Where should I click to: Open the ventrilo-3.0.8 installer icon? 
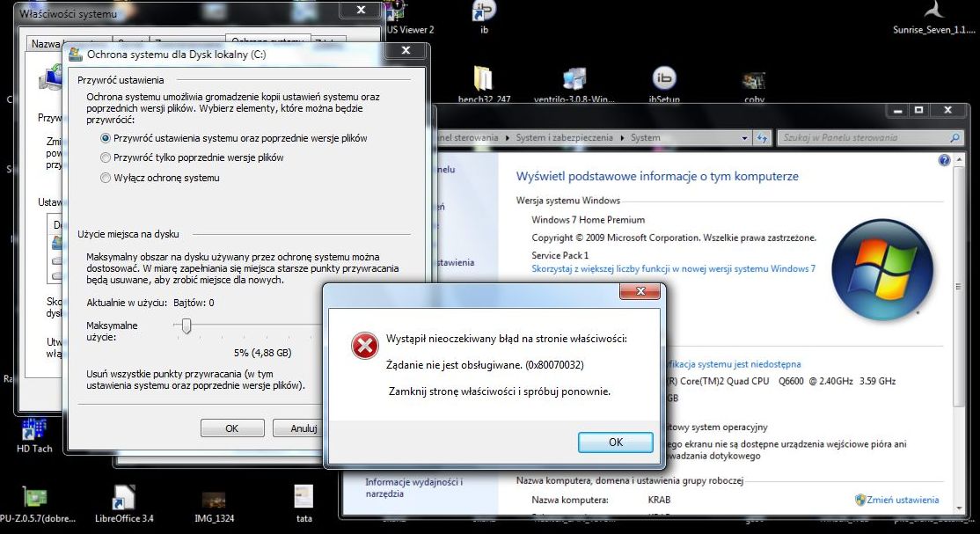point(574,85)
